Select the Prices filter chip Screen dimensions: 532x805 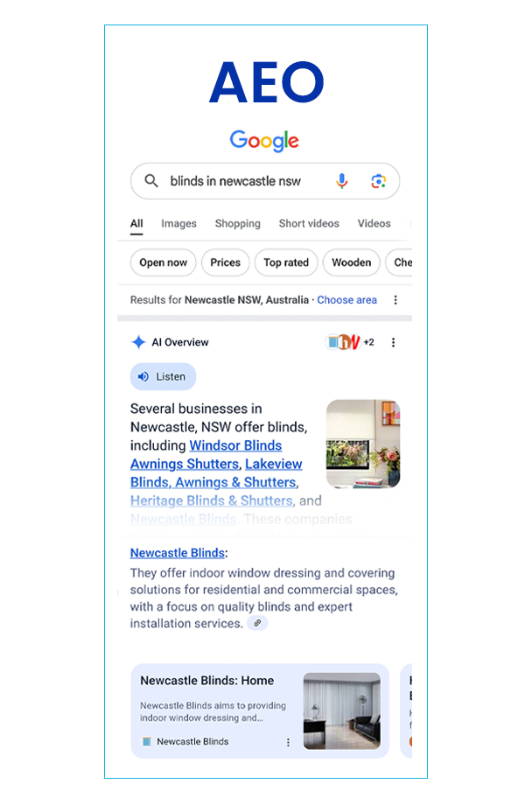click(x=226, y=262)
